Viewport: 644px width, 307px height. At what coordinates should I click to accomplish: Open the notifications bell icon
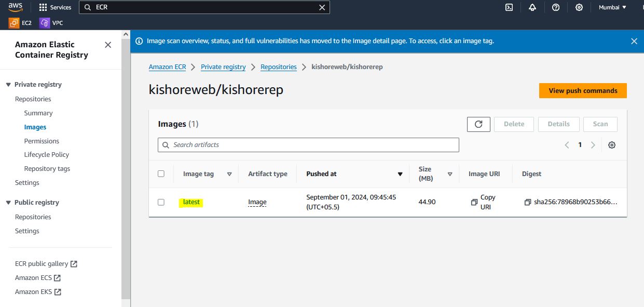[x=532, y=7]
